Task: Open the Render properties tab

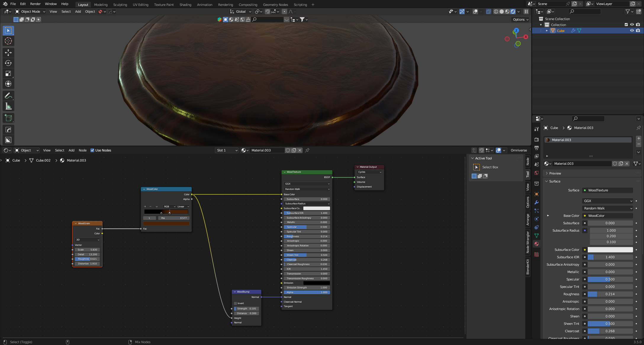Action: [537, 139]
